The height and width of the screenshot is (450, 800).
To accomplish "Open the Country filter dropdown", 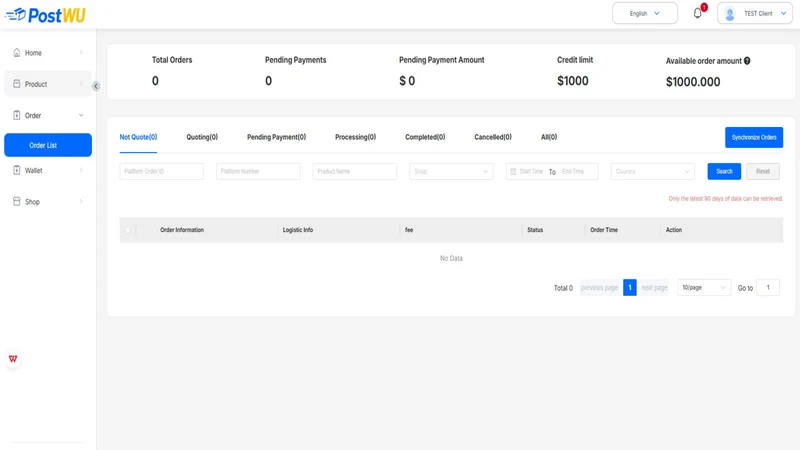I will coord(653,171).
